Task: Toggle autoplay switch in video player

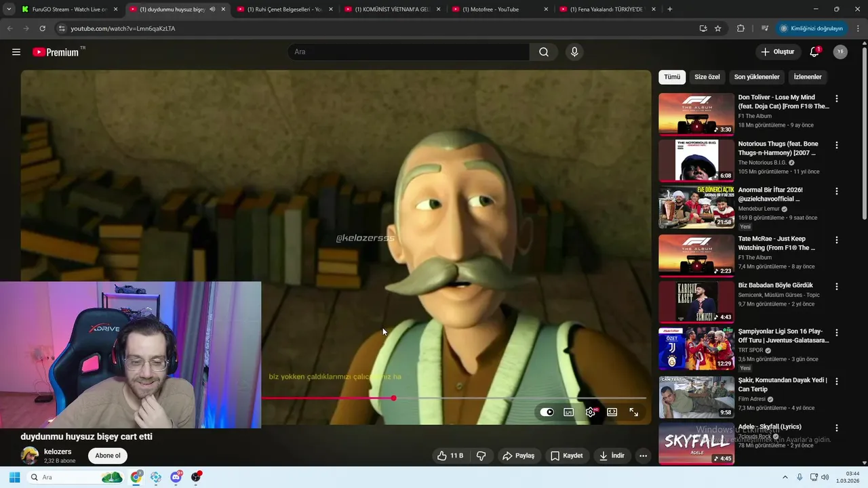Action: [547, 412]
